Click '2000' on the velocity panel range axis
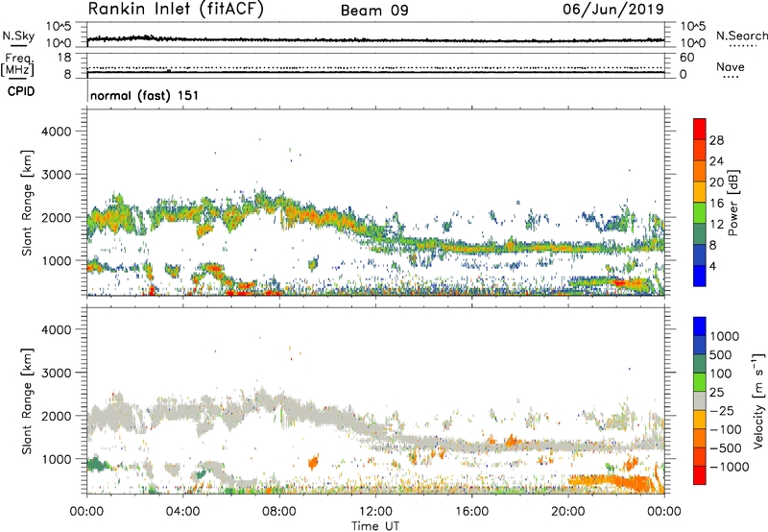Image resolution: width=768 pixels, height=532 pixels. pyautogui.click(x=57, y=416)
